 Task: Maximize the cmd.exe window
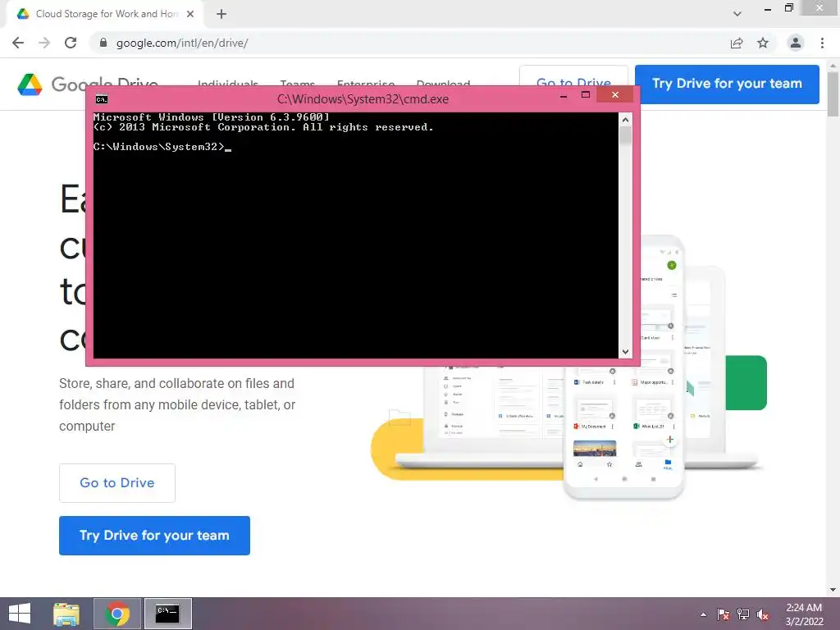coord(586,95)
